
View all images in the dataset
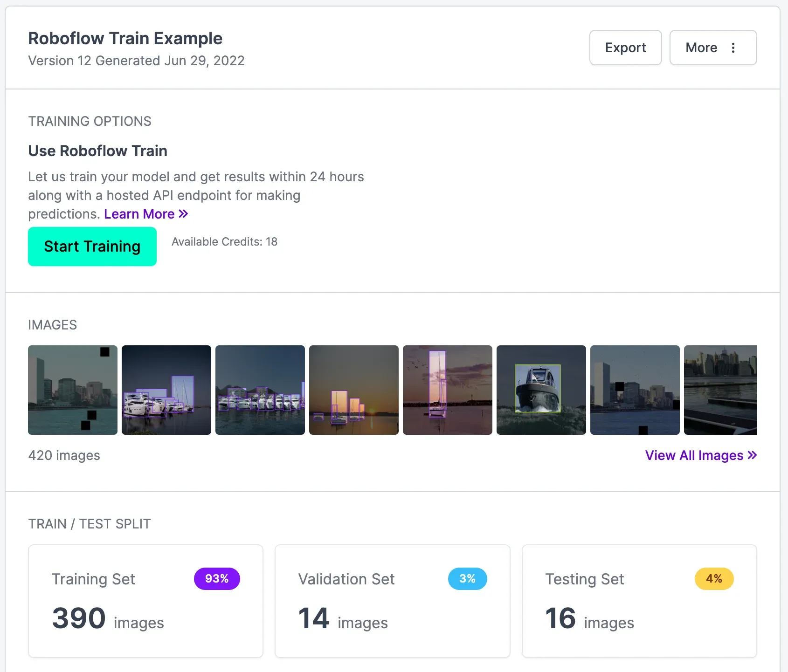(x=701, y=455)
